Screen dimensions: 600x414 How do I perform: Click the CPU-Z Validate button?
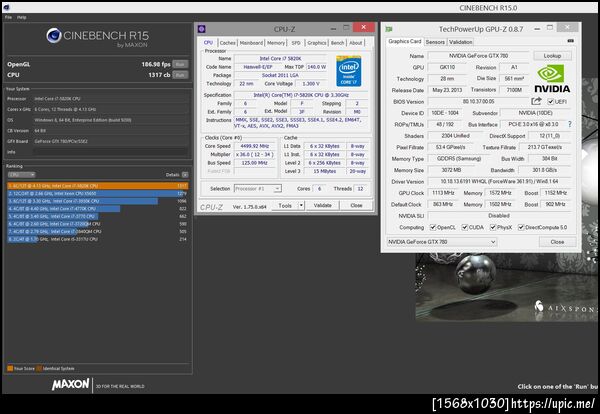coord(323,205)
